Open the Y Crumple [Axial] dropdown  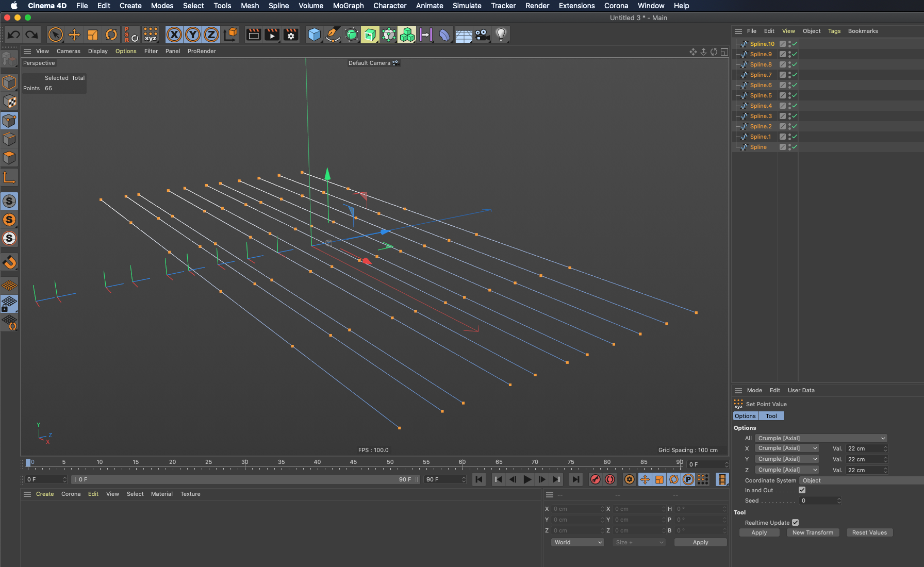tap(787, 459)
